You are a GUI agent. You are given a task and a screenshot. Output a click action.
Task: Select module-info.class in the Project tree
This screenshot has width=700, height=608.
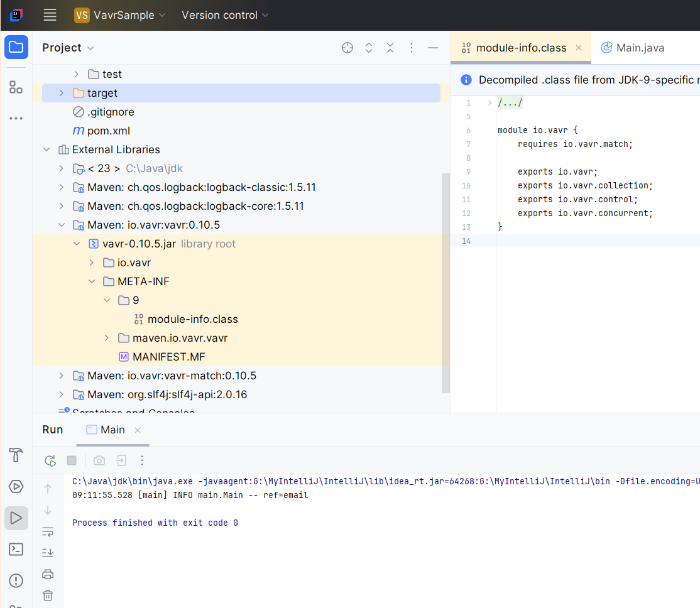click(x=186, y=319)
